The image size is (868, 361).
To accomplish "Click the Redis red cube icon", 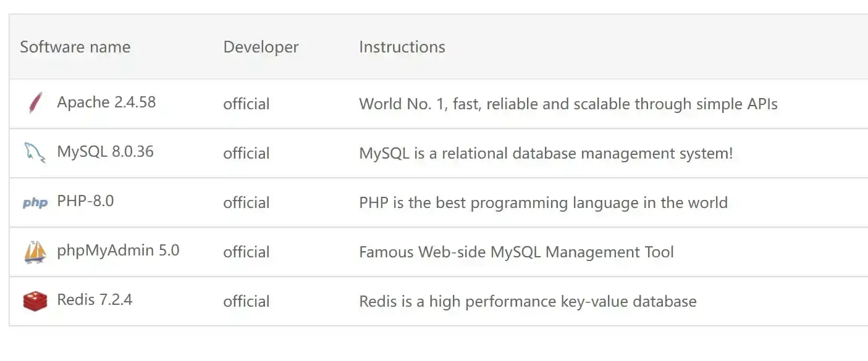I will (35, 301).
